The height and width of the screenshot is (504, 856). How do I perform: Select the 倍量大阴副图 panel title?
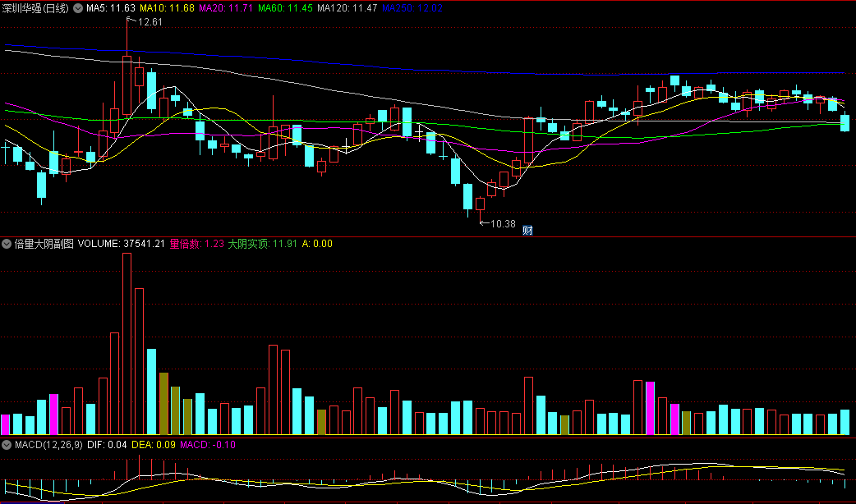click(x=44, y=244)
